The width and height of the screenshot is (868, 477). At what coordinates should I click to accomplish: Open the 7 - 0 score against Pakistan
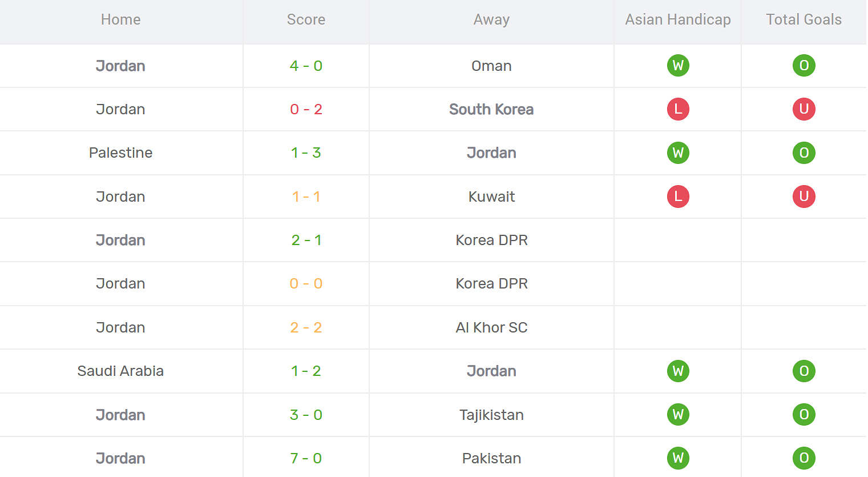306,458
